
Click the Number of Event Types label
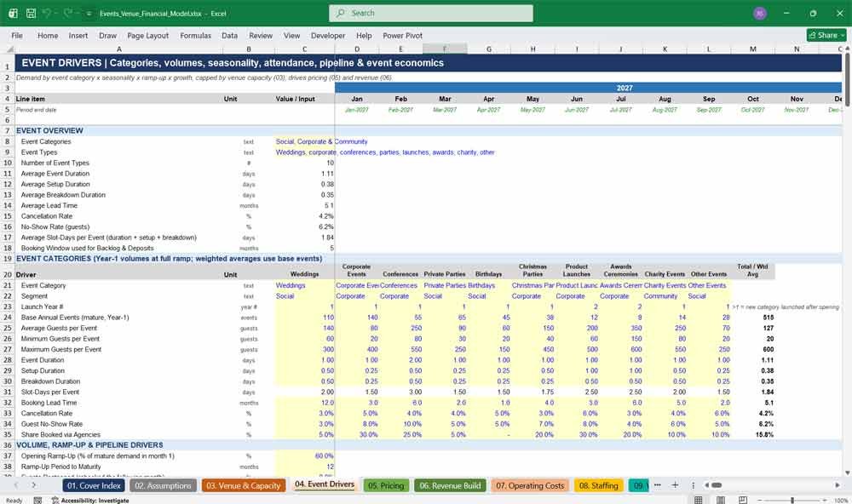click(55, 163)
